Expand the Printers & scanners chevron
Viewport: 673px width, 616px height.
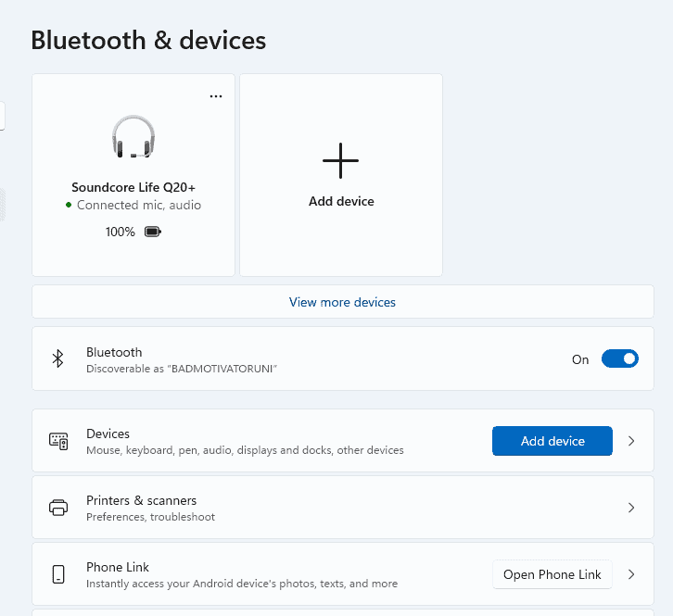click(x=631, y=508)
